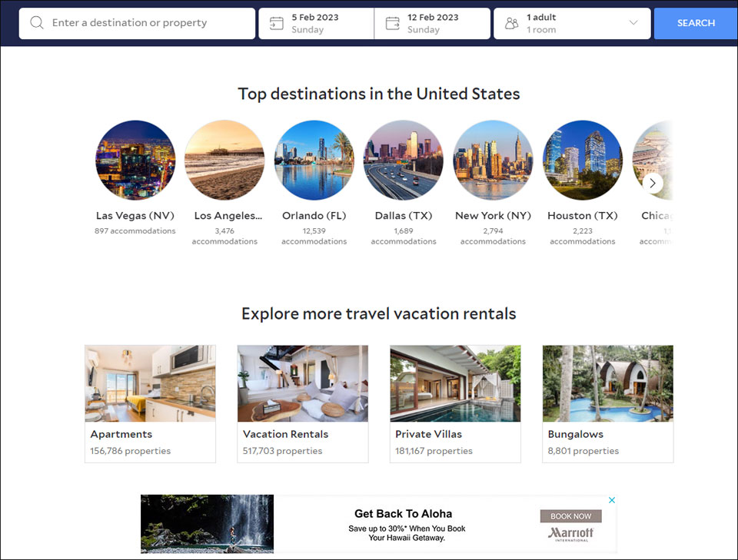Open the 5 Feb 2023 check-in date picker
The height and width of the screenshot is (560, 738).
pos(317,23)
